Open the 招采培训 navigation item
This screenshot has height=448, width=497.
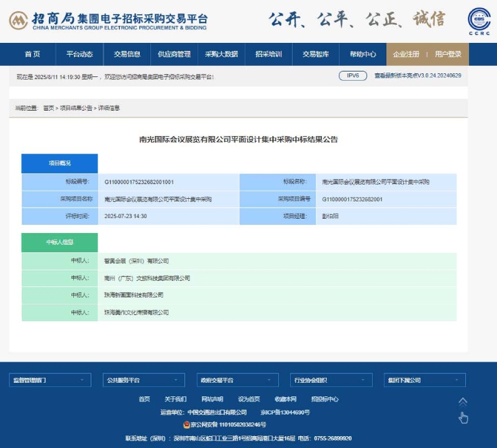click(x=268, y=54)
